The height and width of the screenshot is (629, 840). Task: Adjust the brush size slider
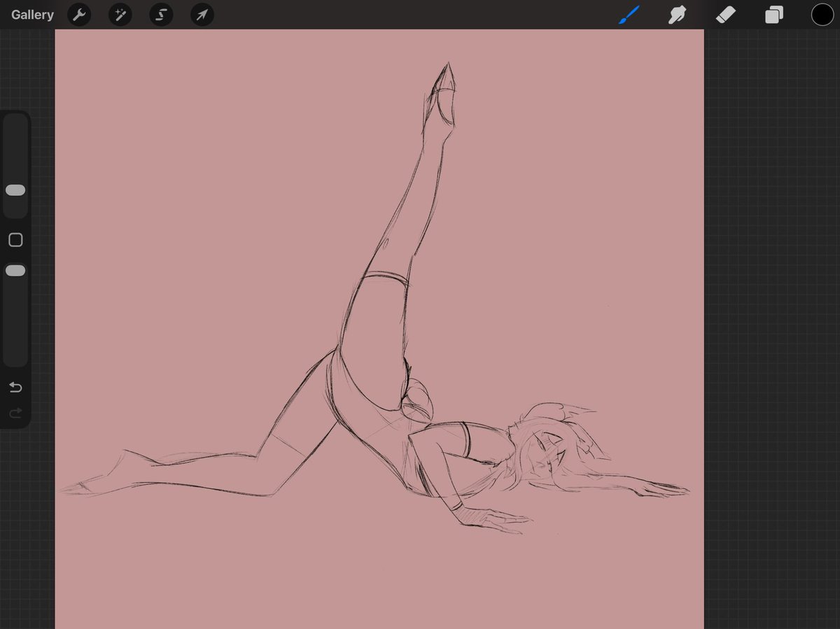tap(15, 190)
